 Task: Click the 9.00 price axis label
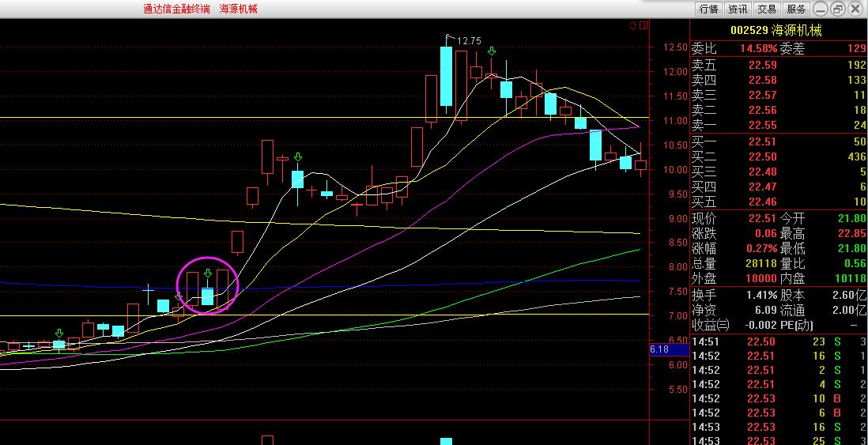(x=677, y=219)
